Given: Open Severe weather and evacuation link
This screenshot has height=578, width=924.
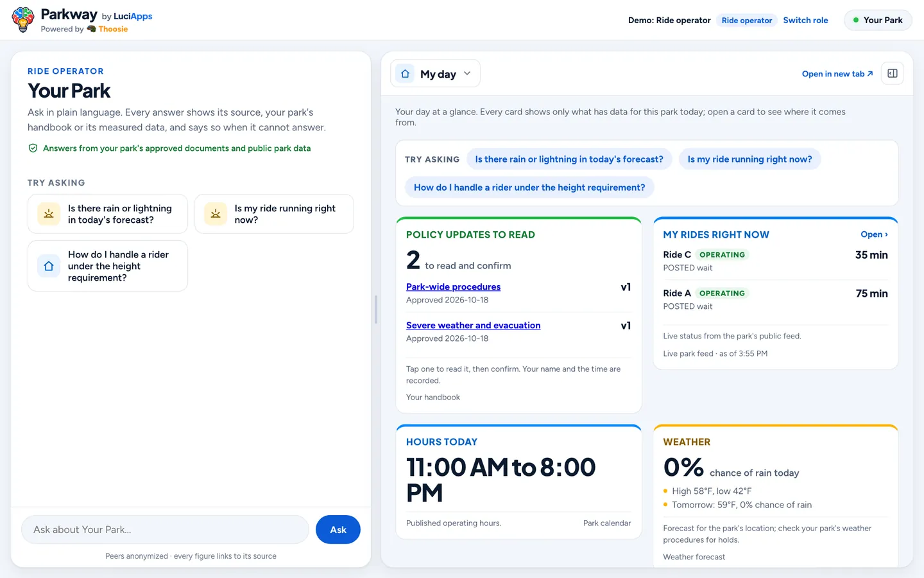Looking at the screenshot, I should point(473,326).
